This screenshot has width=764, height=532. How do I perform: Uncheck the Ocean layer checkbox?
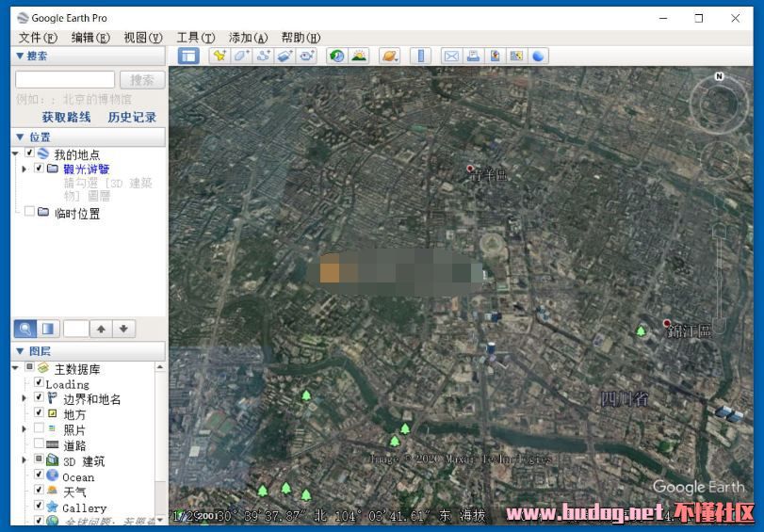39,474
